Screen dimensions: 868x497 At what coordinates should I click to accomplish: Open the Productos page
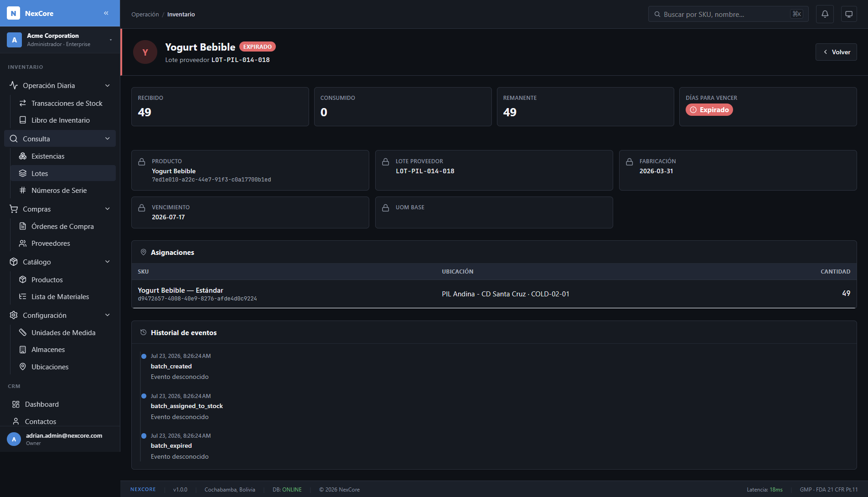(x=63, y=280)
